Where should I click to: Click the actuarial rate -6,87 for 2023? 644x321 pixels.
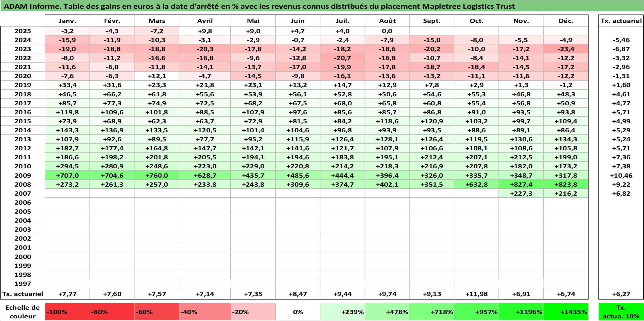tap(621, 49)
